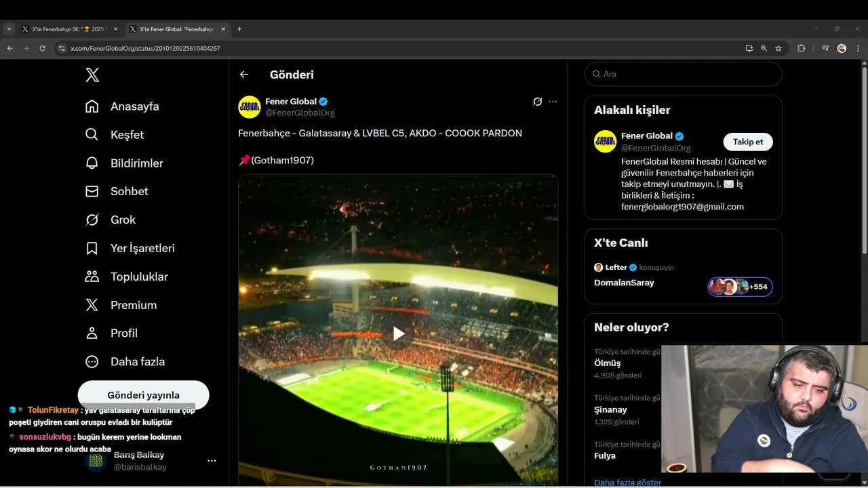Go back using the Gönderi arrow
The width and height of the screenshot is (868, 488).
pyautogui.click(x=244, y=75)
